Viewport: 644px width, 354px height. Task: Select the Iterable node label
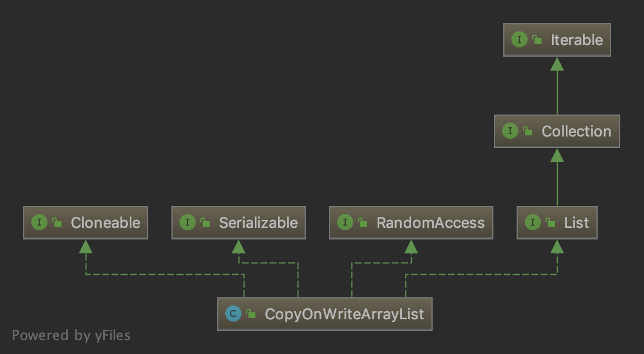(x=577, y=40)
